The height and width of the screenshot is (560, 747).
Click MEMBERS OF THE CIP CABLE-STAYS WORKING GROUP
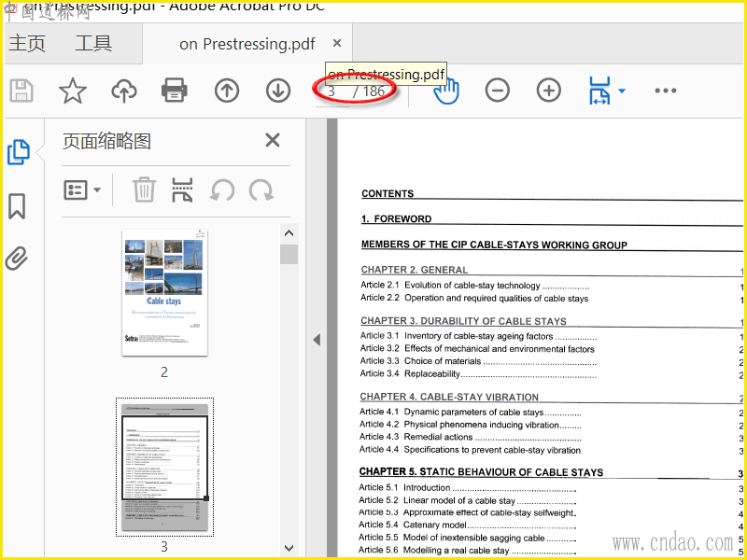(x=494, y=245)
